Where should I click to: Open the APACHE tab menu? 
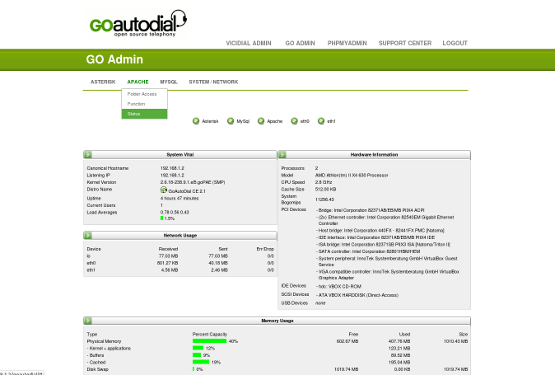138,82
